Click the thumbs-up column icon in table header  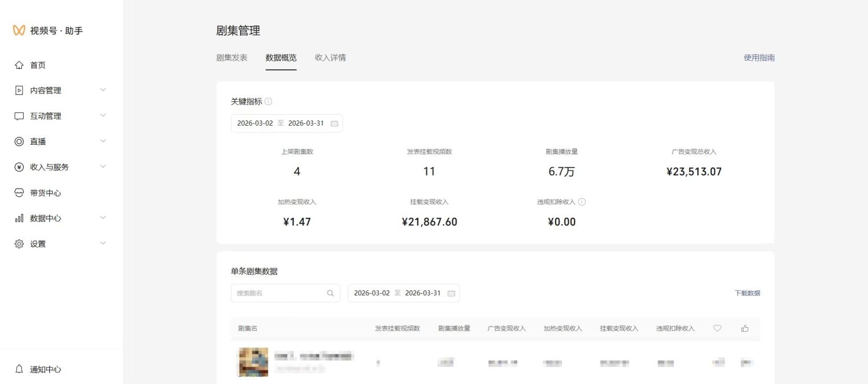coord(744,328)
